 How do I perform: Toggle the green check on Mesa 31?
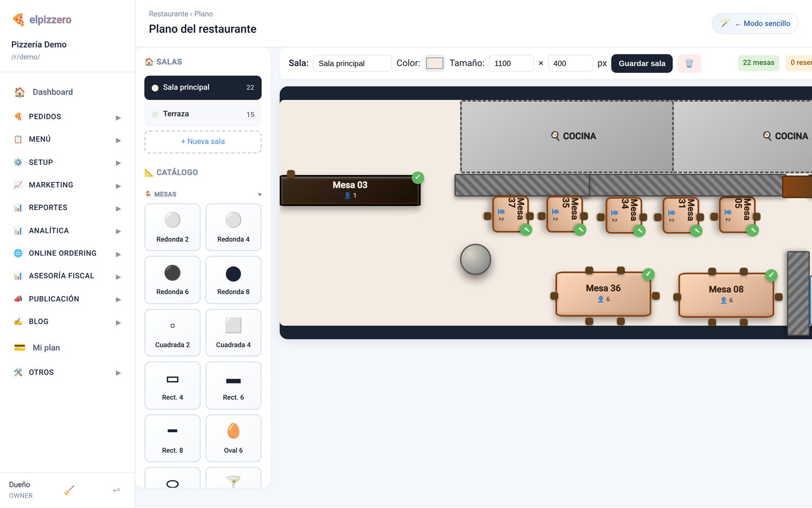point(696,231)
